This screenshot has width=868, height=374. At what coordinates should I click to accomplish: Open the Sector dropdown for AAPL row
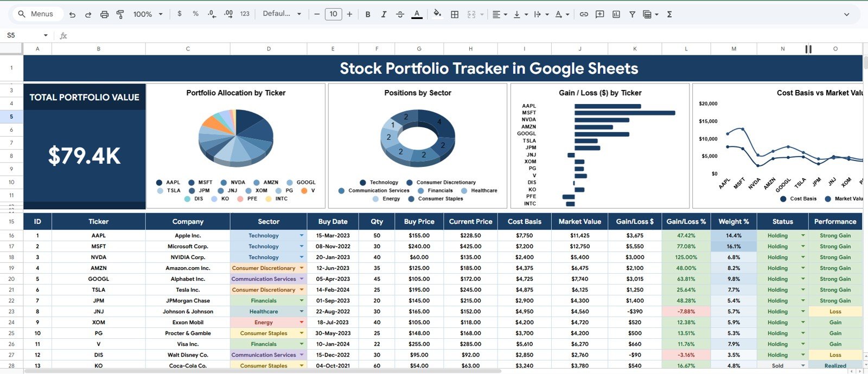point(302,235)
